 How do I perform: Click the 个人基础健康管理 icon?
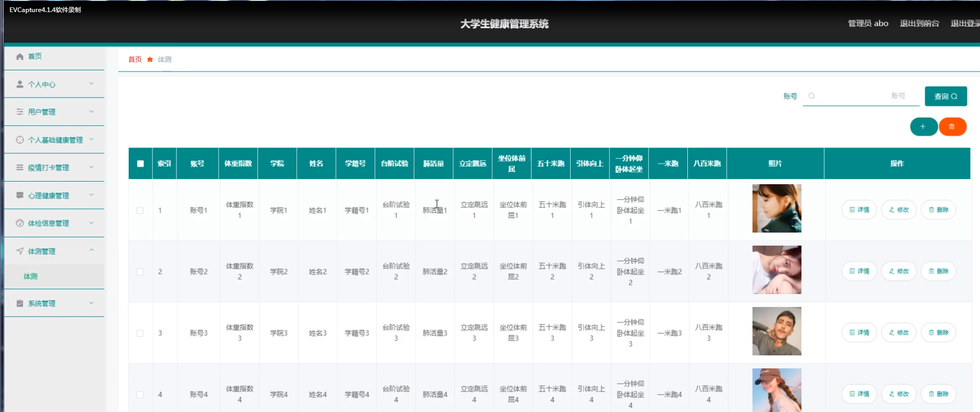[20, 140]
